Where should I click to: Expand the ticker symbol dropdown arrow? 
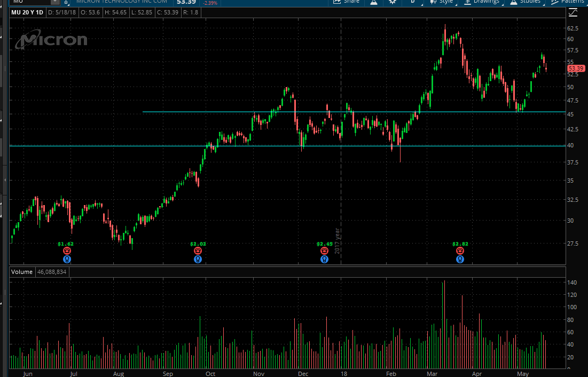click(55, 2)
